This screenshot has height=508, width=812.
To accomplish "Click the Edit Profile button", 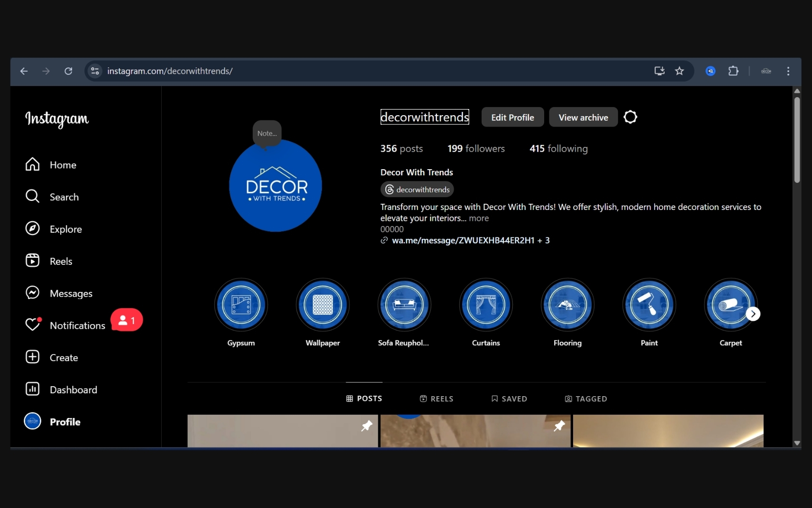I will coord(512,118).
